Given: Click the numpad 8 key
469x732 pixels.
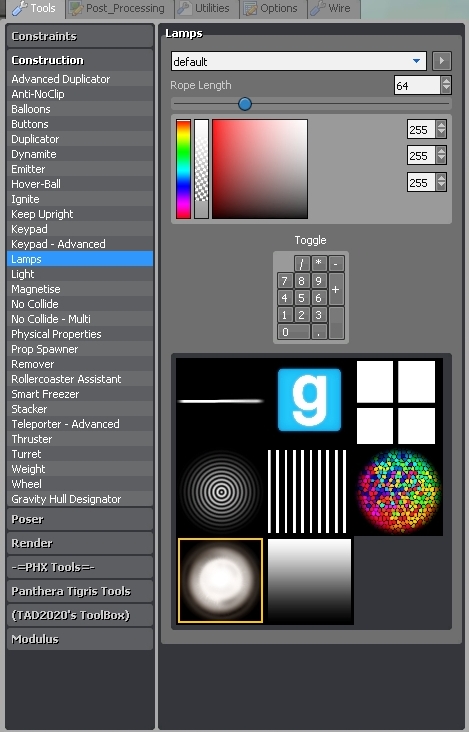Looking at the screenshot, I should click(x=301, y=281).
